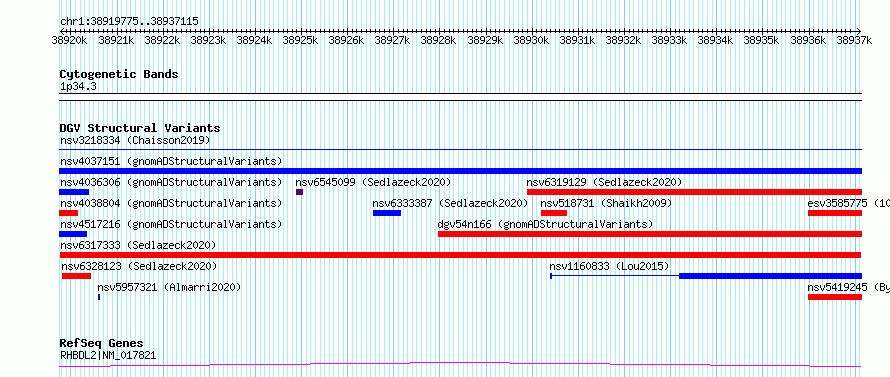Open nsv1160833 (Lou2015) label

point(609,266)
